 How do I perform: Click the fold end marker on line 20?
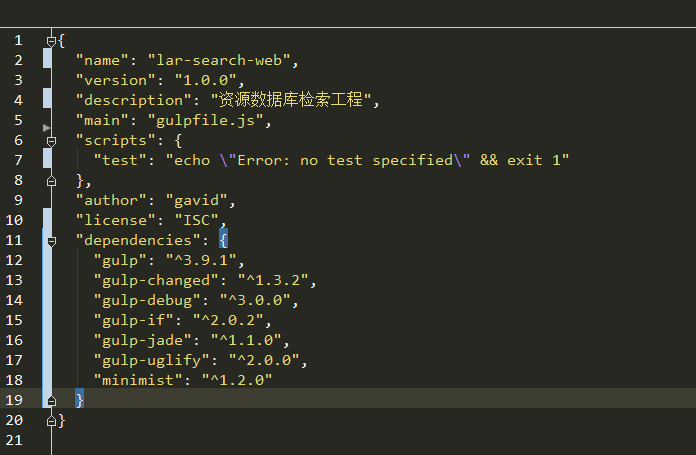[x=51, y=420]
